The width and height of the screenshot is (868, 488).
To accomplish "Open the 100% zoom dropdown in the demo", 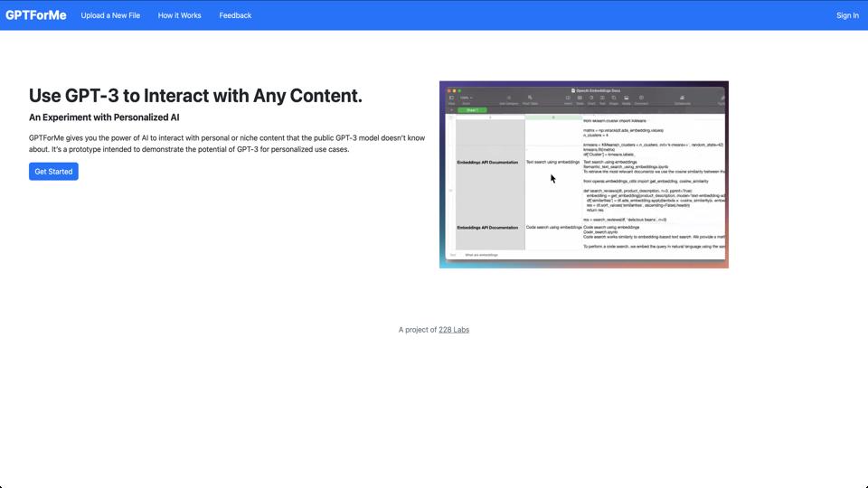I will pos(467,99).
